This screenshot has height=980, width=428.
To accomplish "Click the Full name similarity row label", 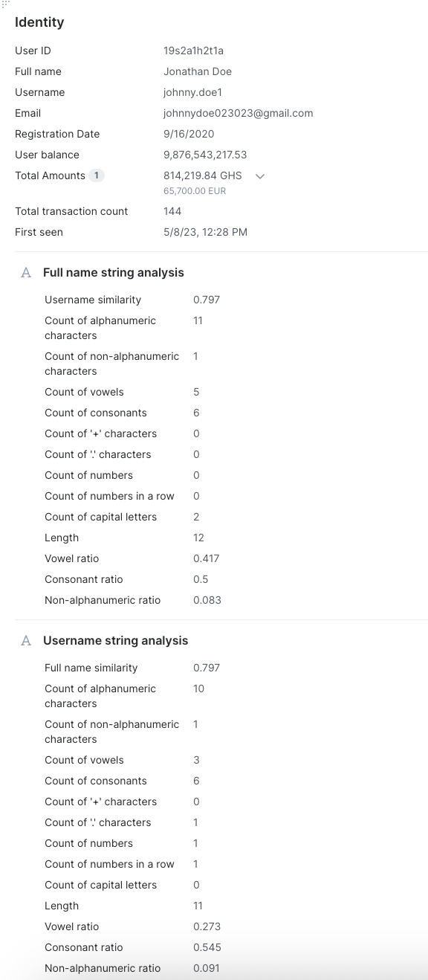I will tap(91, 668).
